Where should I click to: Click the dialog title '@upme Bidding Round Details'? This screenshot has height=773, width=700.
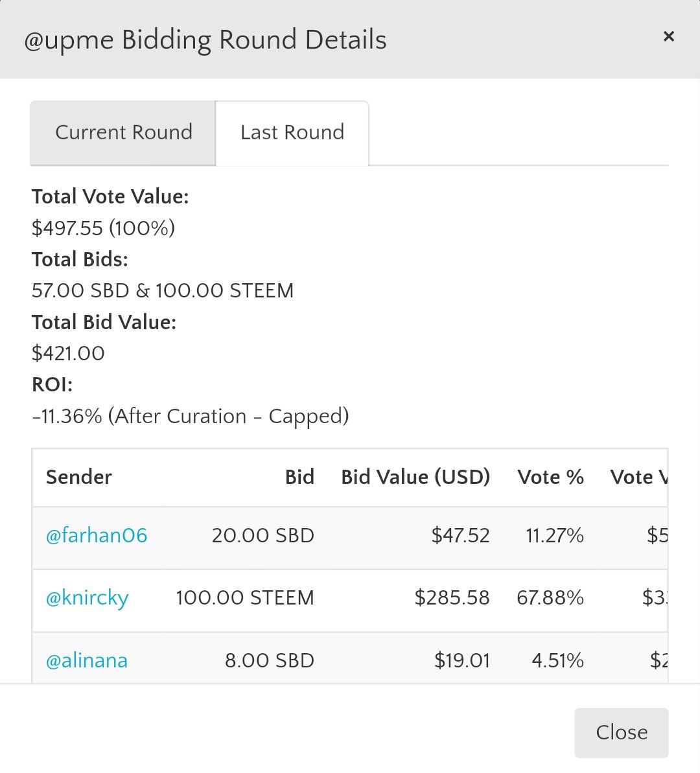point(205,40)
